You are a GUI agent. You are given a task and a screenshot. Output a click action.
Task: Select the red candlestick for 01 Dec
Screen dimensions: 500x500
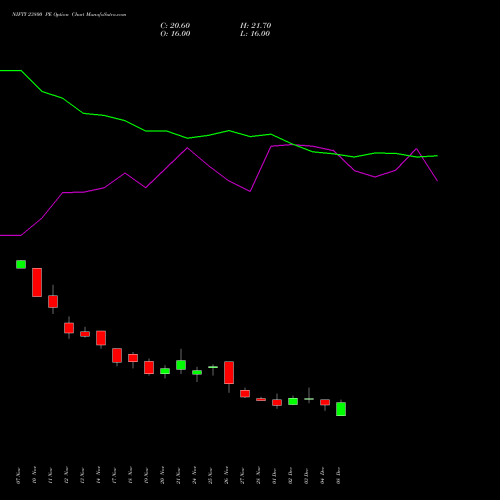tap(277, 402)
